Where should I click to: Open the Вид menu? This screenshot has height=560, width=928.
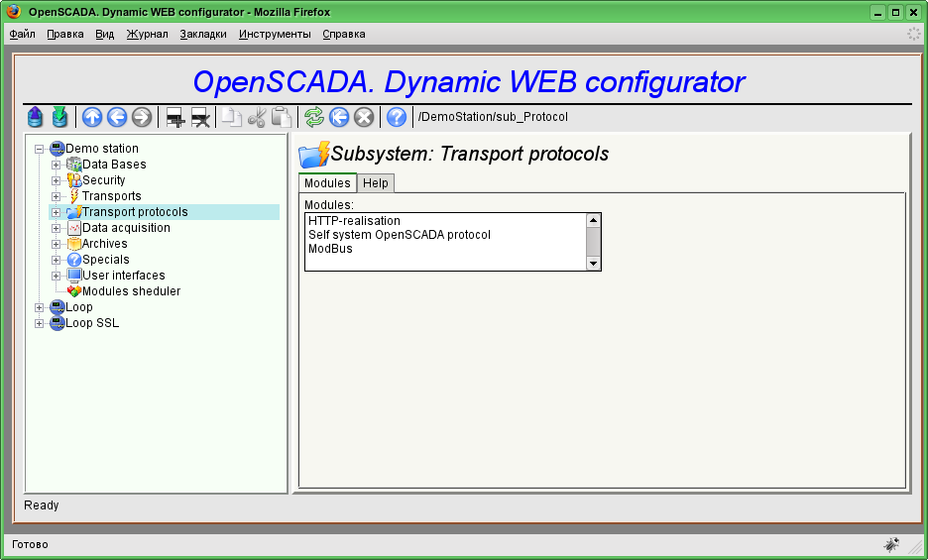[x=105, y=35]
